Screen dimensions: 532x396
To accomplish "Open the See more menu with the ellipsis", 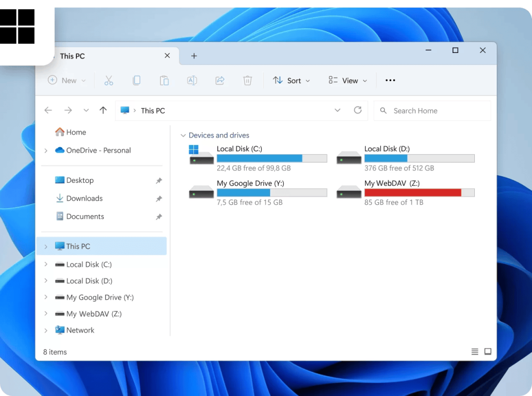I will coord(390,81).
